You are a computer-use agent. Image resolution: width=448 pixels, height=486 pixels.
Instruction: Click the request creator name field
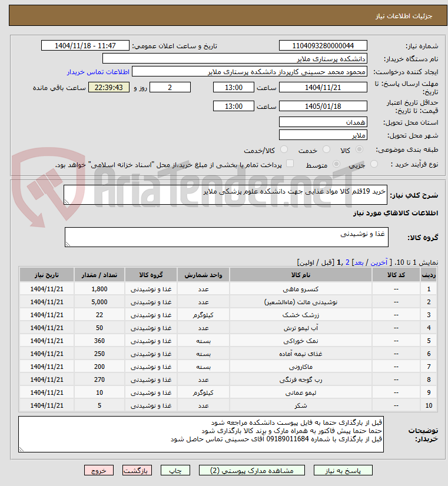coord(249,72)
